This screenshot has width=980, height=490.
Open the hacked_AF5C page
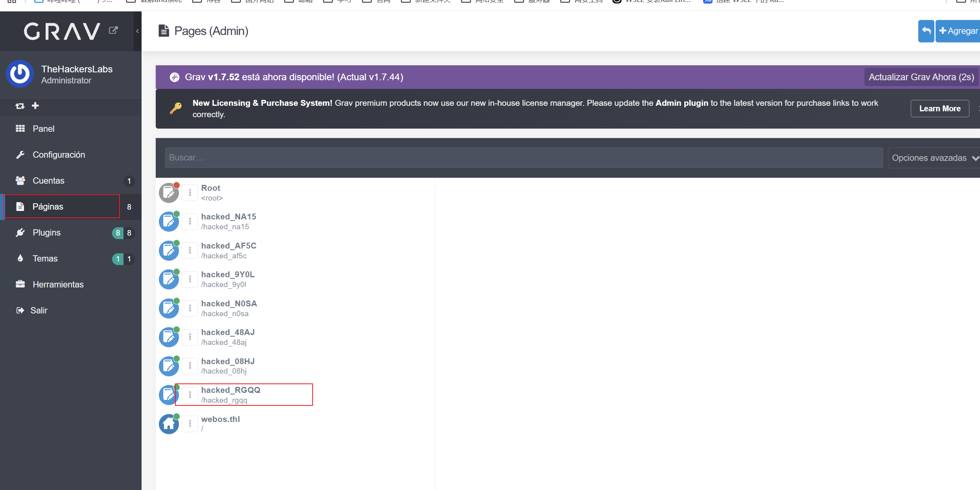coord(228,246)
